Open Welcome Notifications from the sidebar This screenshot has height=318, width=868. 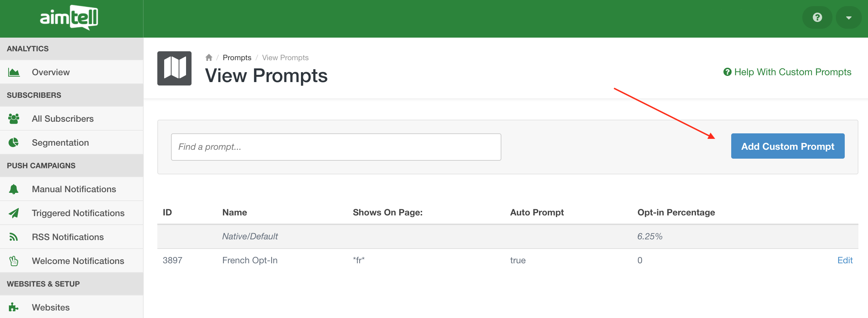[x=78, y=261]
